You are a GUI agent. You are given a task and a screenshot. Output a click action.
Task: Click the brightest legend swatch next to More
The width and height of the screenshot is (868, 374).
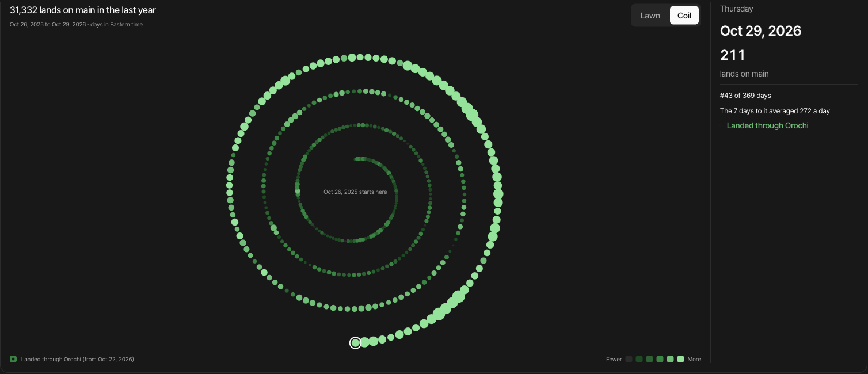pyautogui.click(x=681, y=359)
